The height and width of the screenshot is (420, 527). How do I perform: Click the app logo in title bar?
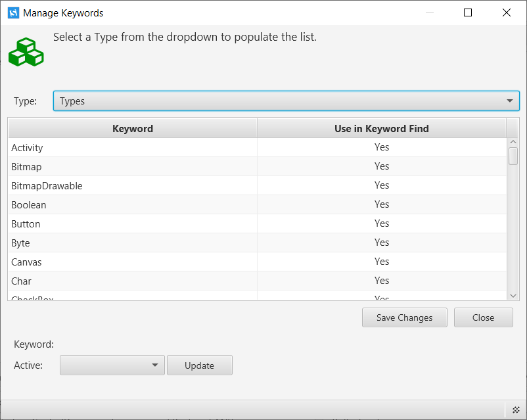[12, 12]
